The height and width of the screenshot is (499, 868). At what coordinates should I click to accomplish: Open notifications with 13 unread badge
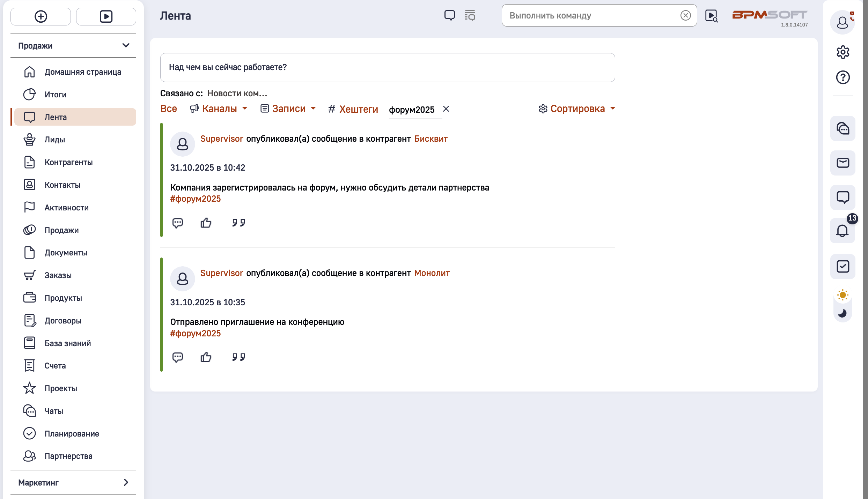click(x=843, y=231)
